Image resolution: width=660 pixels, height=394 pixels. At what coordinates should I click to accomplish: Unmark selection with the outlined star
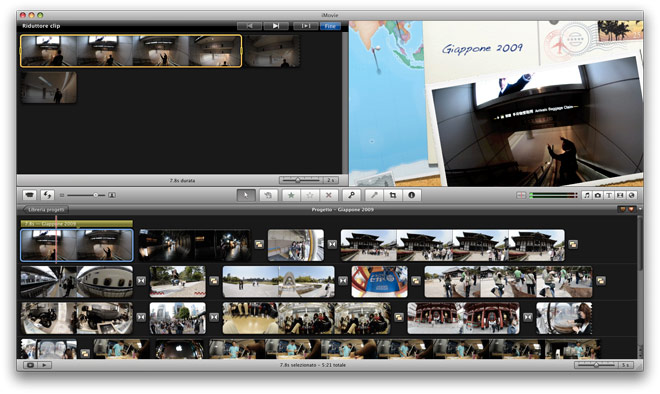310,195
